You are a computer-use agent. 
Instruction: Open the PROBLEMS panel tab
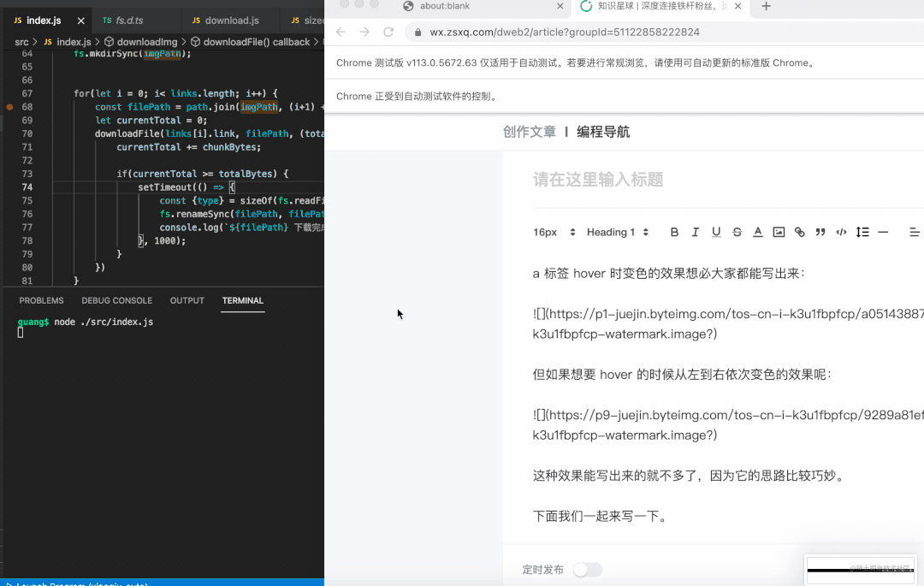[41, 300]
